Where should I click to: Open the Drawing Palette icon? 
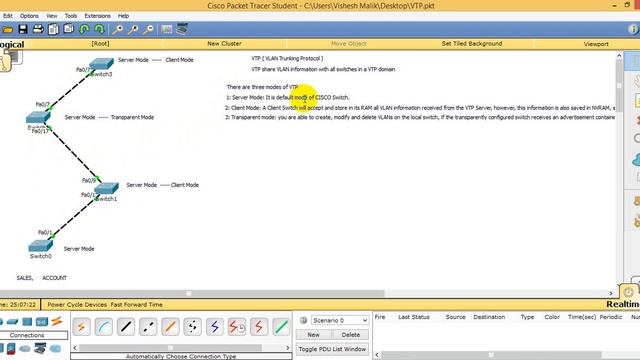(x=167, y=29)
